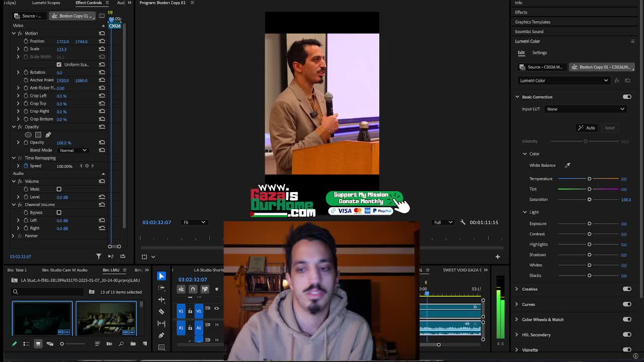Collapse the Motion effect group
Image resolution: width=644 pixels, height=362 pixels.
pyautogui.click(x=14, y=33)
